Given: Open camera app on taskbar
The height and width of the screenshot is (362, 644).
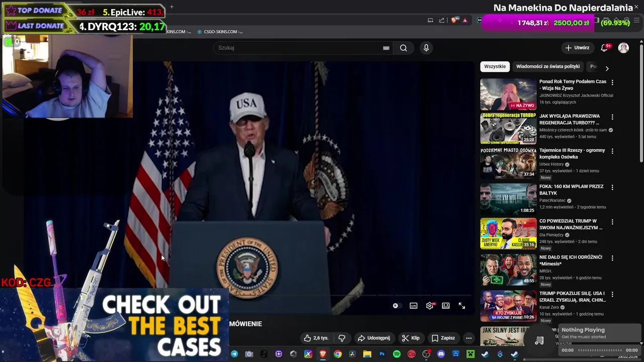Looking at the screenshot, I should click(249, 354).
